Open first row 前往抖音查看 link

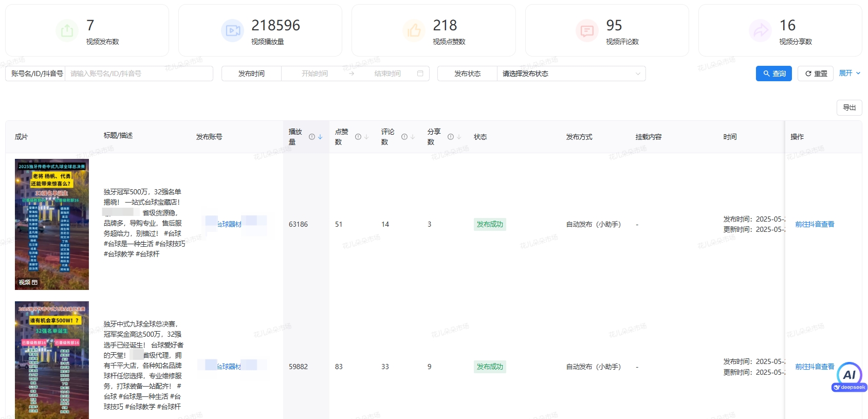coord(814,224)
